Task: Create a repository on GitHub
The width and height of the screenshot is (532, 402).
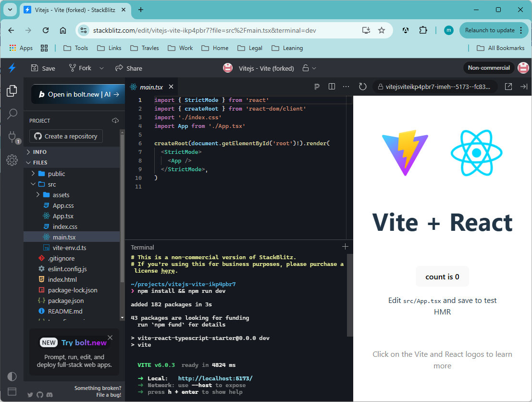Action: click(66, 136)
